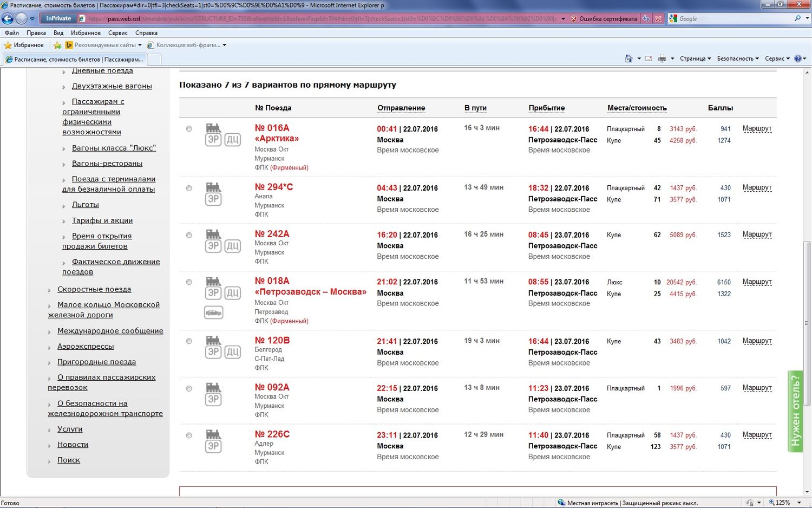Click the Refresh icon beside the address bar

pyautogui.click(x=646, y=18)
